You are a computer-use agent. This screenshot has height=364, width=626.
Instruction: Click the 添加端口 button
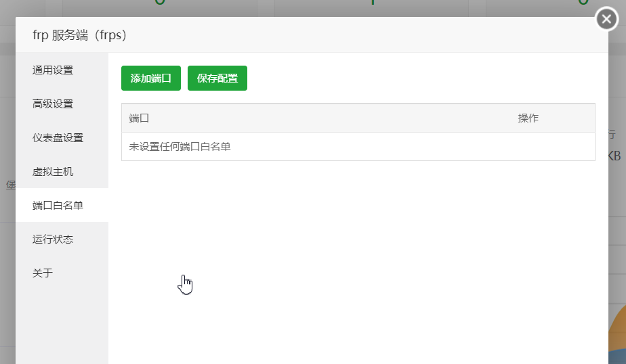coord(151,78)
